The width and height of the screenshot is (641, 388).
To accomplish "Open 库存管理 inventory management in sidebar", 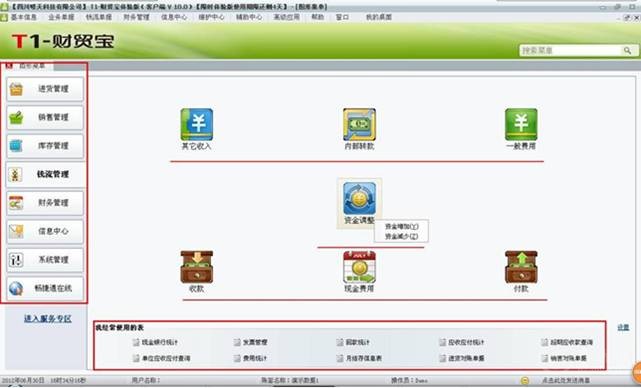I will click(x=45, y=146).
